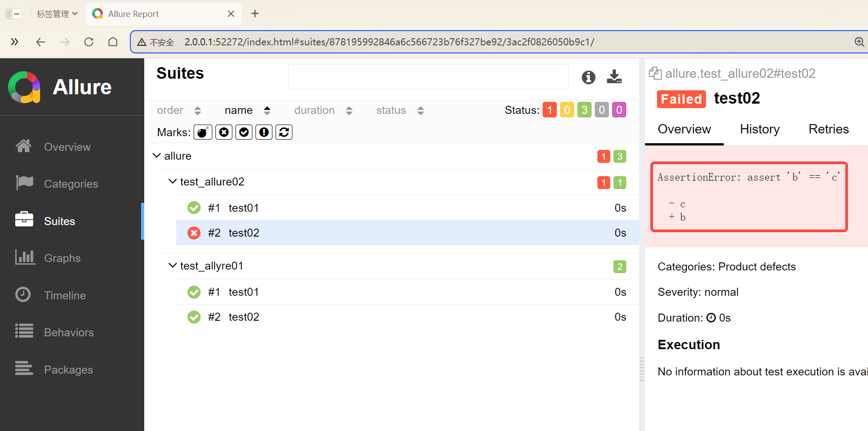Click the info icon beside search box
The image size is (868, 431).
click(x=588, y=77)
